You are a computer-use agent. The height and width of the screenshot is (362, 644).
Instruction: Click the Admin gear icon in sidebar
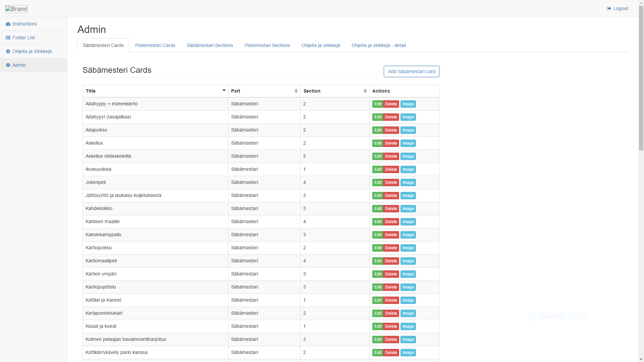click(8, 65)
